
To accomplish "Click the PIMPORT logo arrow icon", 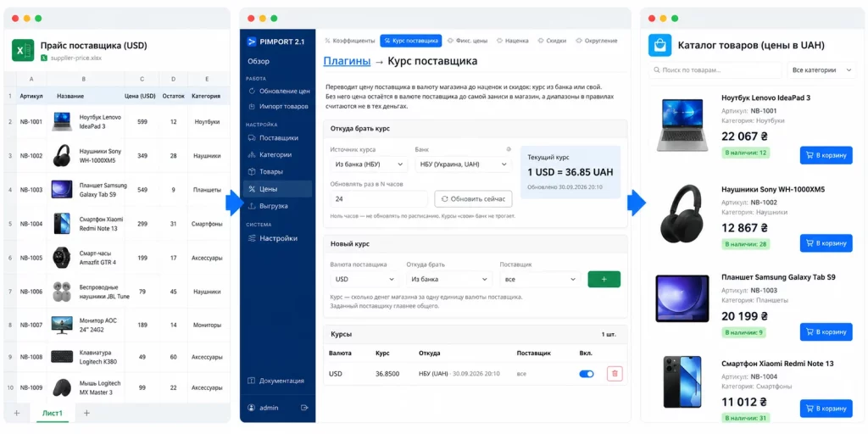I will pyautogui.click(x=252, y=42).
